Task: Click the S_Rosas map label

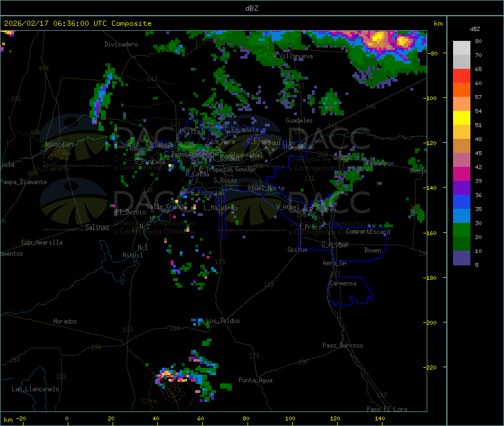Action: (225, 180)
